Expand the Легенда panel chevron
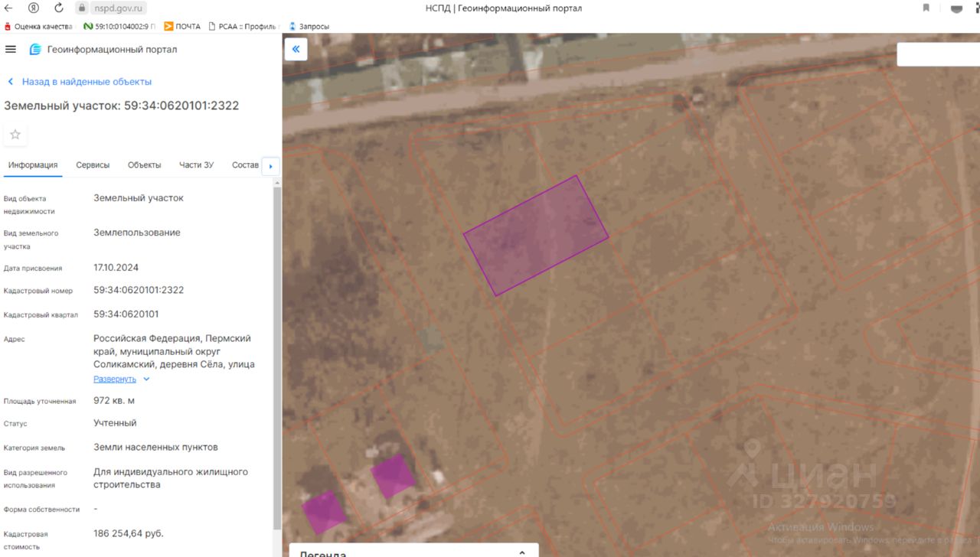 (522, 552)
